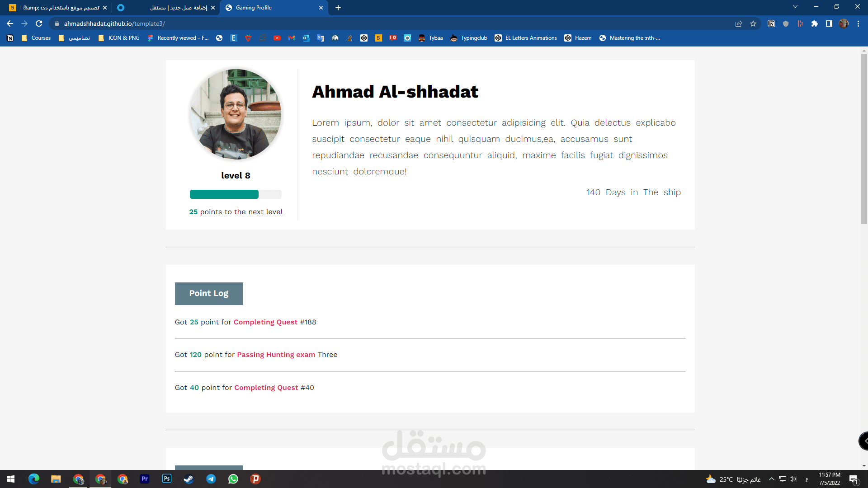868x488 pixels.
Task: Launch Premiere Pro from the taskbar
Action: click(x=144, y=479)
